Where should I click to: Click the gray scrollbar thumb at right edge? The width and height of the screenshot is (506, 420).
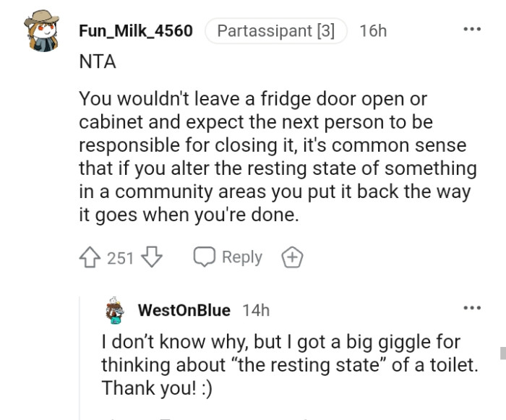pyautogui.click(x=502, y=353)
